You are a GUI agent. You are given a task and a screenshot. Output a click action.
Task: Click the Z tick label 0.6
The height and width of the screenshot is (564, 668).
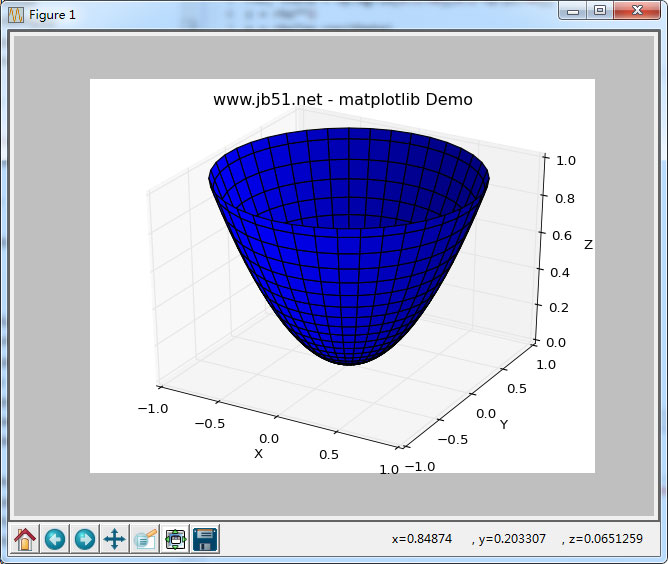click(x=562, y=236)
